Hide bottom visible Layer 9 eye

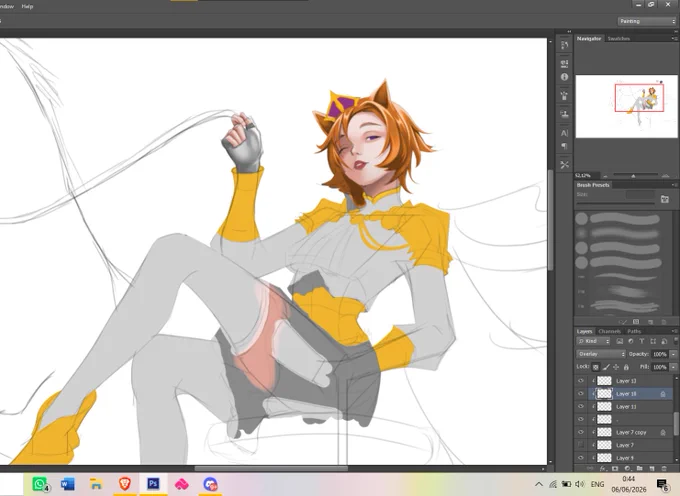point(581,457)
